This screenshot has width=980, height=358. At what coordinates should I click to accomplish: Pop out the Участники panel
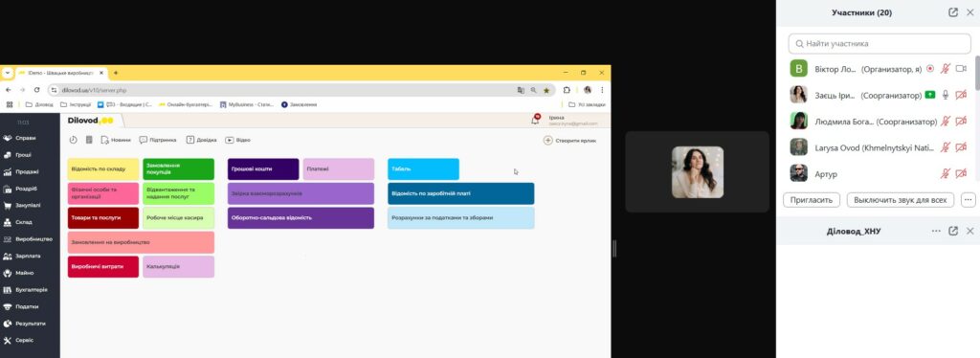tap(953, 12)
